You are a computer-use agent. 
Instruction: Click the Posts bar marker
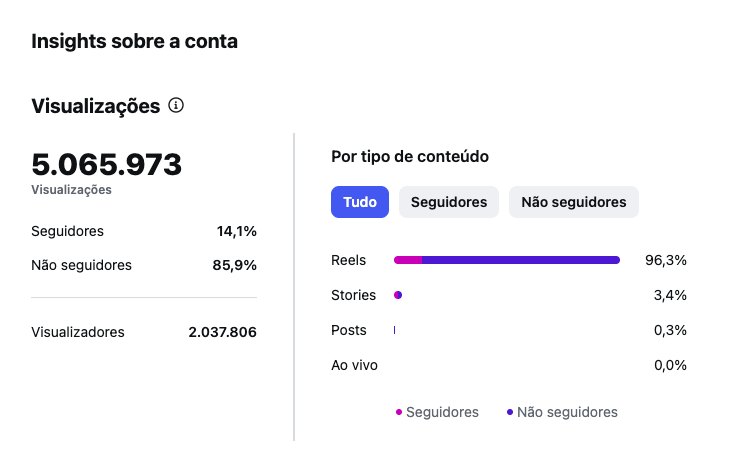click(395, 330)
